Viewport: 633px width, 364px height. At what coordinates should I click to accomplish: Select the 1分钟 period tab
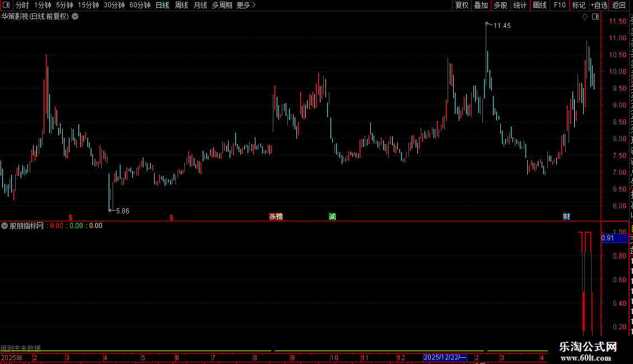point(43,5)
